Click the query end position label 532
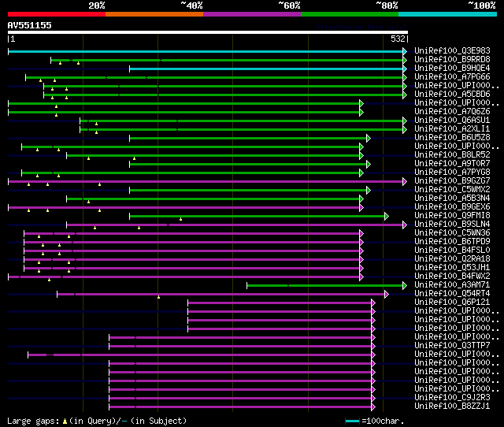Screen dimensions: 504x427 (398, 39)
